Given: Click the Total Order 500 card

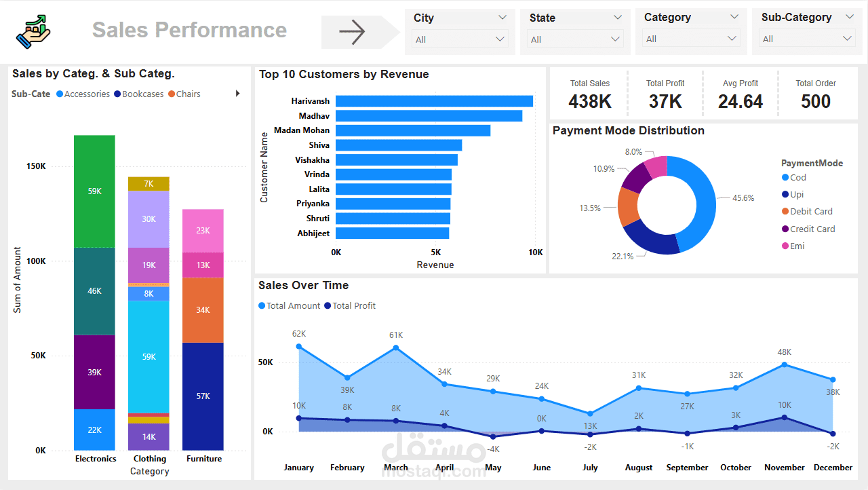Looking at the screenshot, I should click(816, 95).
